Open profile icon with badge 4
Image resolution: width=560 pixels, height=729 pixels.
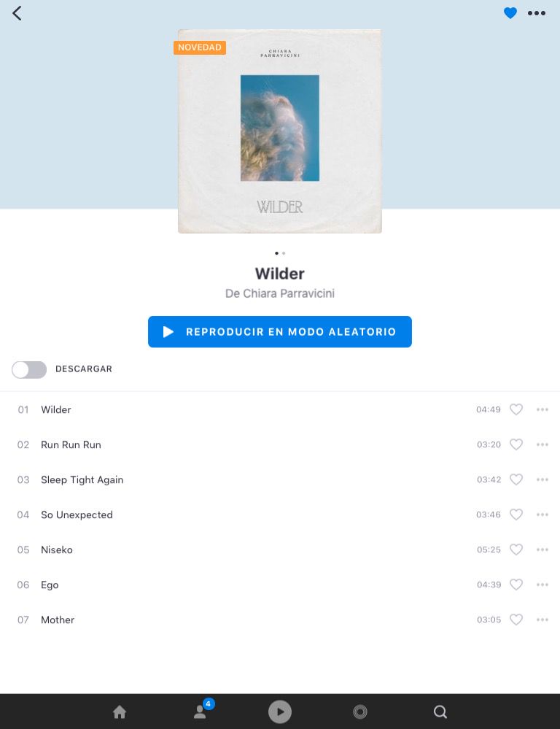click(201, 711)
